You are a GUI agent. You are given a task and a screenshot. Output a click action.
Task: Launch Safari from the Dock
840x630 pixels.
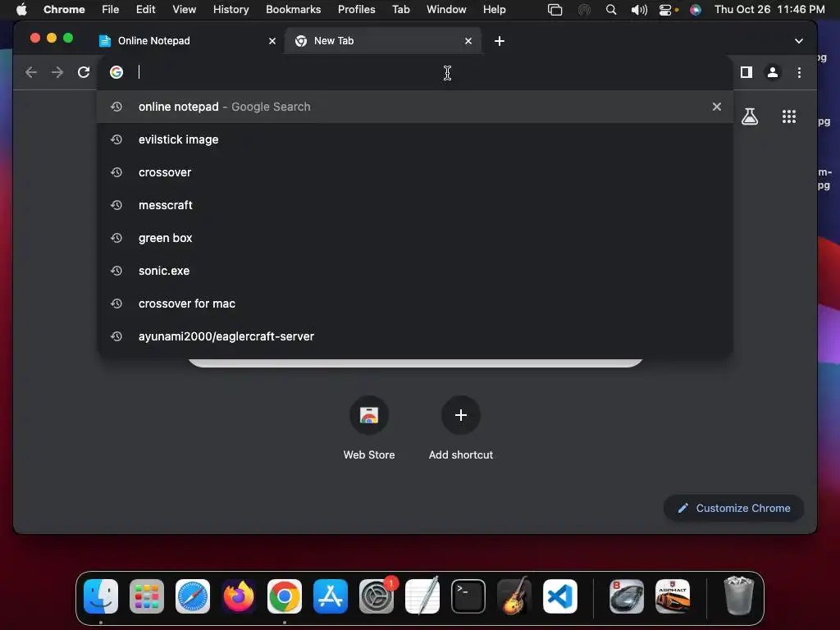pyautogui.click(x=193, y=596)
